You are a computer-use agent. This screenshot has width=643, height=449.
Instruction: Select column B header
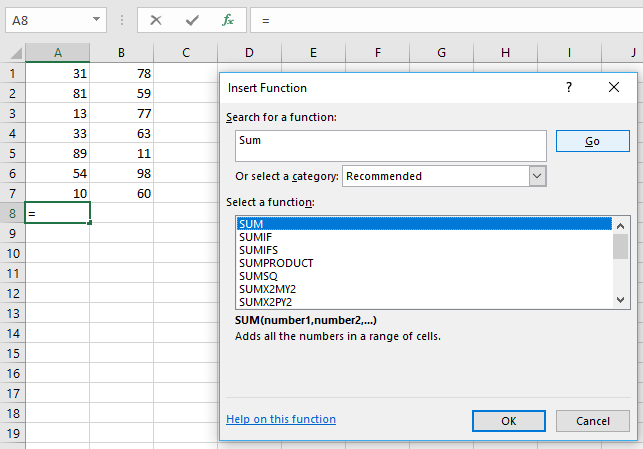pos(121,53)
